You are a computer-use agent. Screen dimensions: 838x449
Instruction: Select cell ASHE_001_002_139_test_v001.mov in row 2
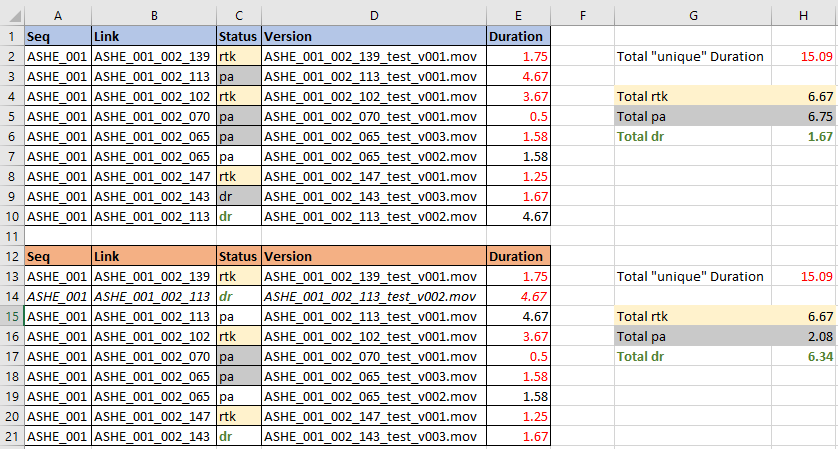374,56
